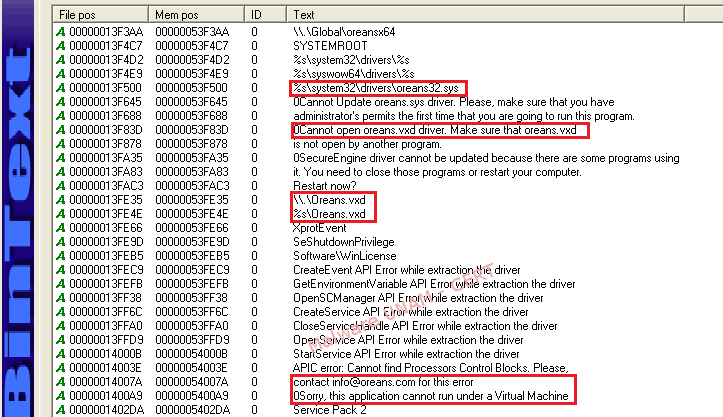
Task: Select the ANSI icon for row 00000013FE9D
Action: point(60,242)
